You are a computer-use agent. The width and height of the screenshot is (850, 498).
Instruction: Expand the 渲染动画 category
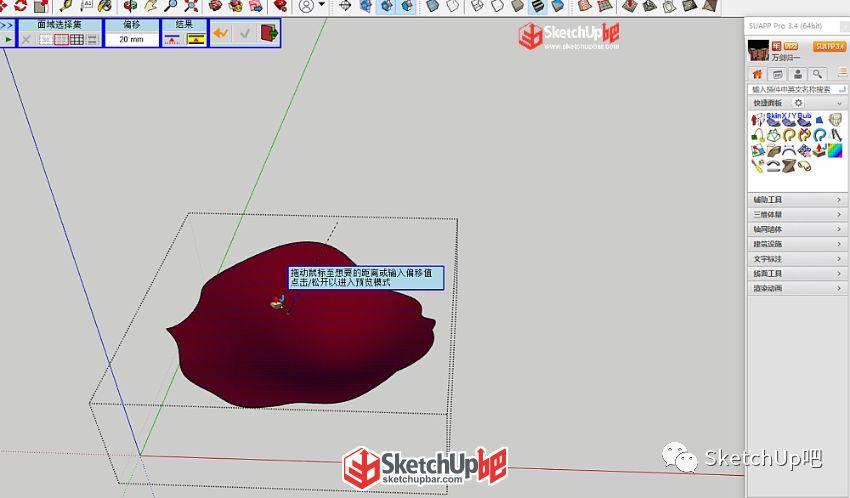point(796,288)
